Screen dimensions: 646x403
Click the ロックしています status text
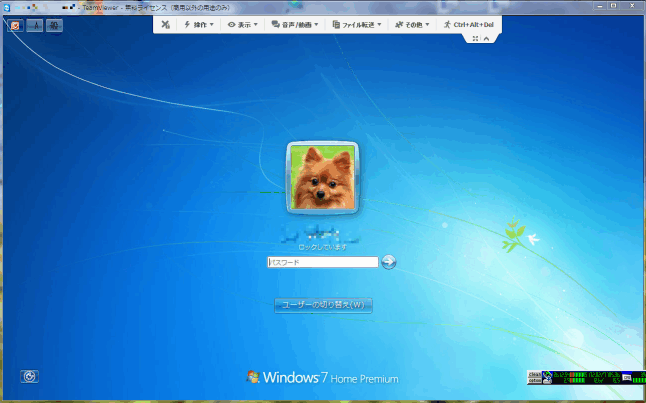coord(323,247)
